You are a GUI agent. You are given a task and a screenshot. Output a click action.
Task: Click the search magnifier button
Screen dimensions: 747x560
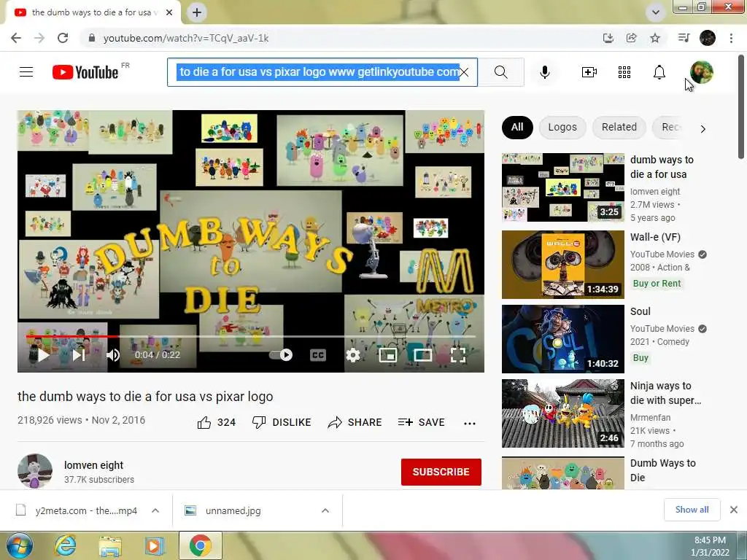point(500,72)
